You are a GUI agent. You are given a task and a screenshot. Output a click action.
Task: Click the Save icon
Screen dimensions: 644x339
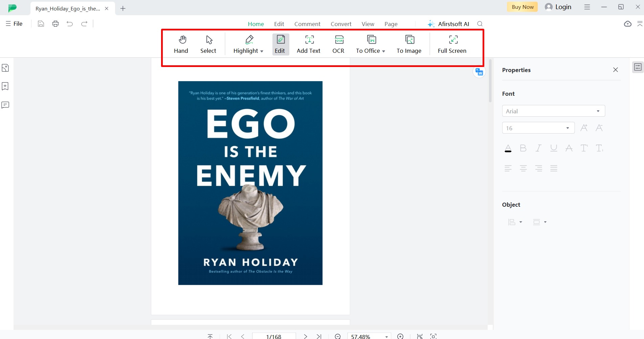(41, 24)
